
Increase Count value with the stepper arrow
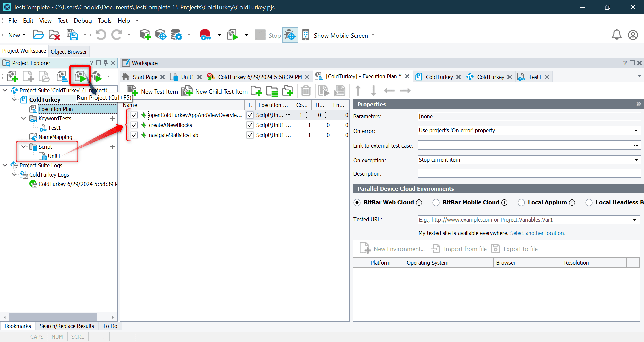click(x=307, y=113)
